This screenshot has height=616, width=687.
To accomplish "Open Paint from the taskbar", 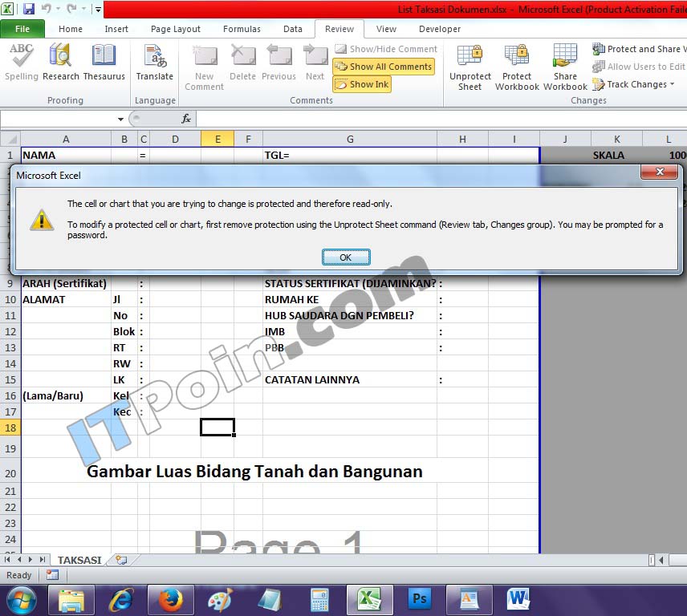I will click(220, 600).
